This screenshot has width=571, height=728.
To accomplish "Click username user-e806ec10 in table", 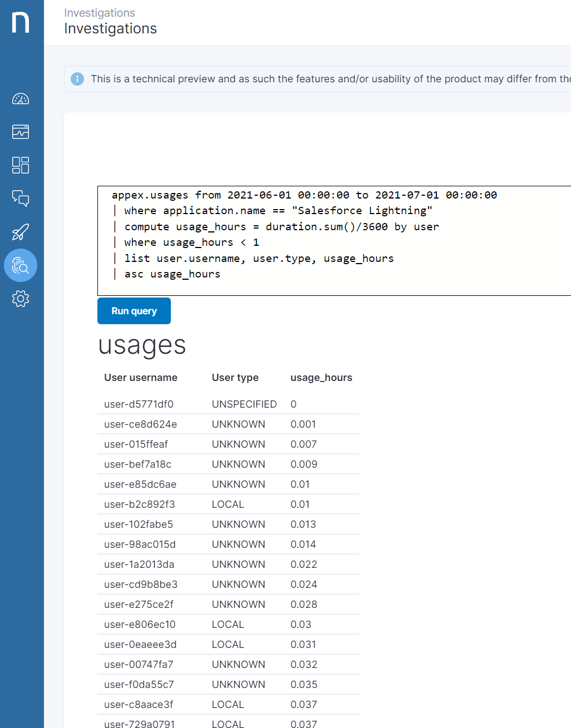I will point(140,625).
